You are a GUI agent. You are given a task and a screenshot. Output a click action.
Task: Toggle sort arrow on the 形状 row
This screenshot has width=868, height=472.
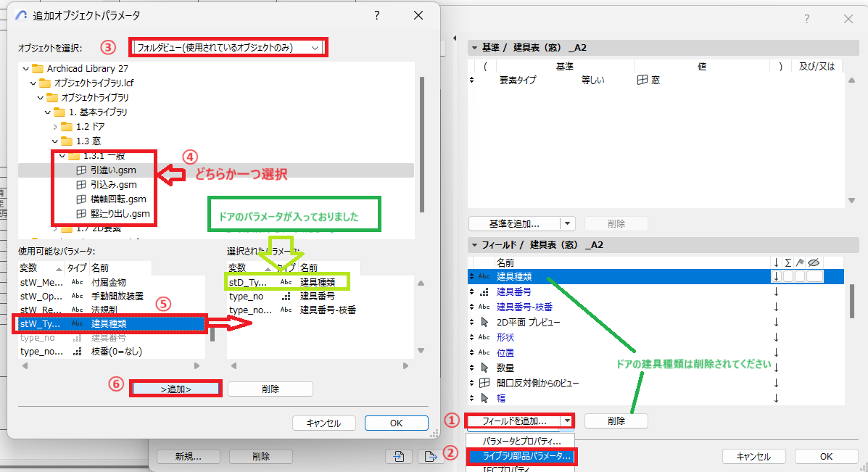[x=777, y=337]
